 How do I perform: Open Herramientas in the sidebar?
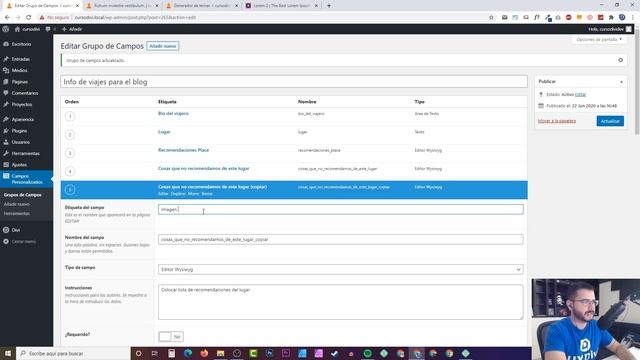pos(25,153)
